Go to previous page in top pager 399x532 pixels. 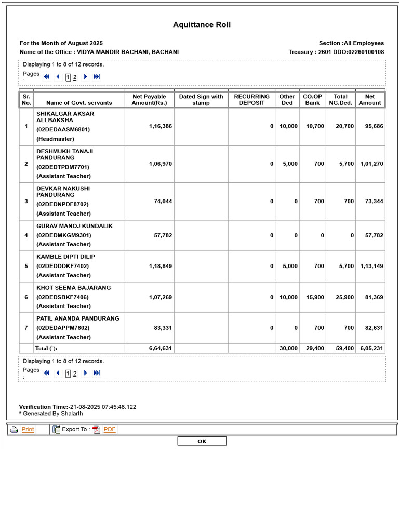[58, 77]
